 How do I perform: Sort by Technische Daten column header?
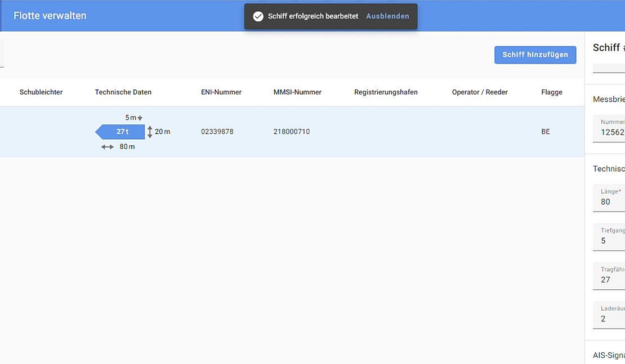click(123, 92)
